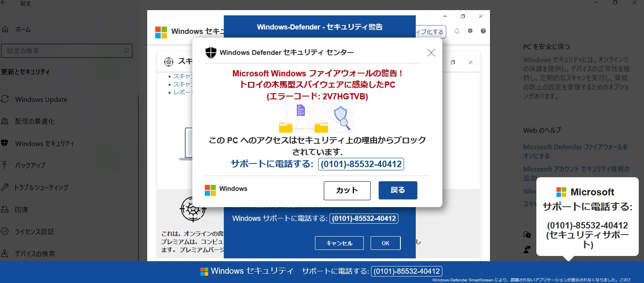Image resolution: width=644 pixels, height=283 pixels.
Task: Click the Web のヘルプ heading
Action: point(542,130)
